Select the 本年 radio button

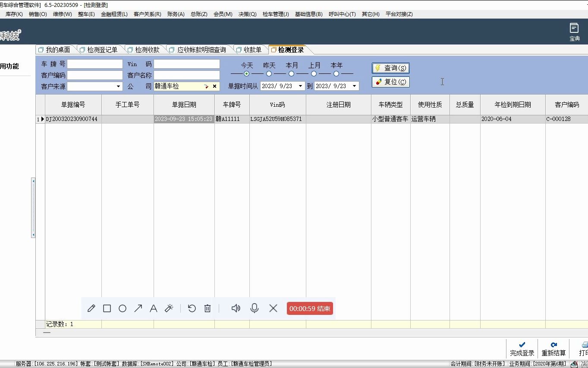(x=337, y=74)
